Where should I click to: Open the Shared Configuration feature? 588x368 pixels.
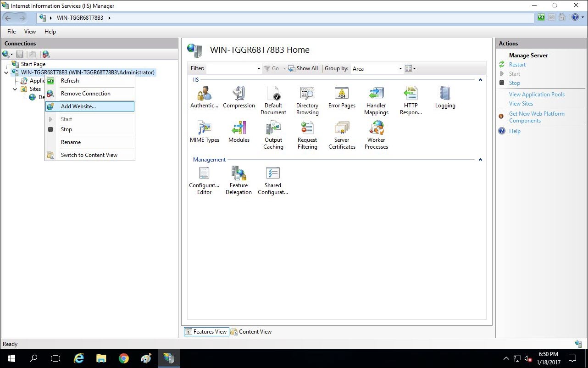[x=272, y=177]
